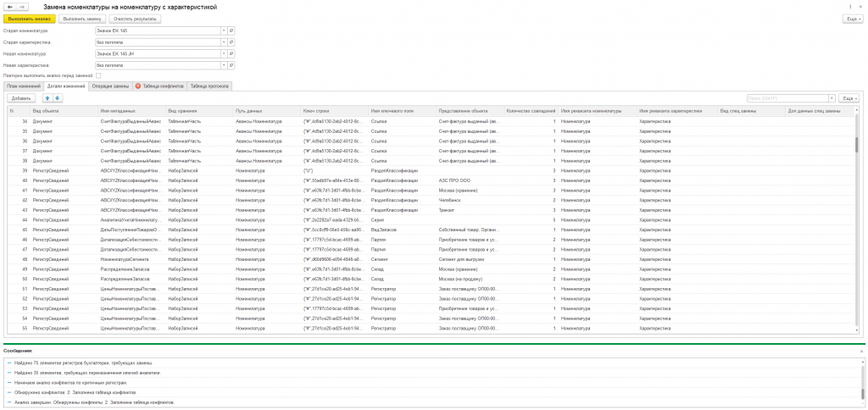Image resolution: width=868 pixels, height=410 pixels.
Task: Select the Транзит cell in row 43
Action: [470, 210]
